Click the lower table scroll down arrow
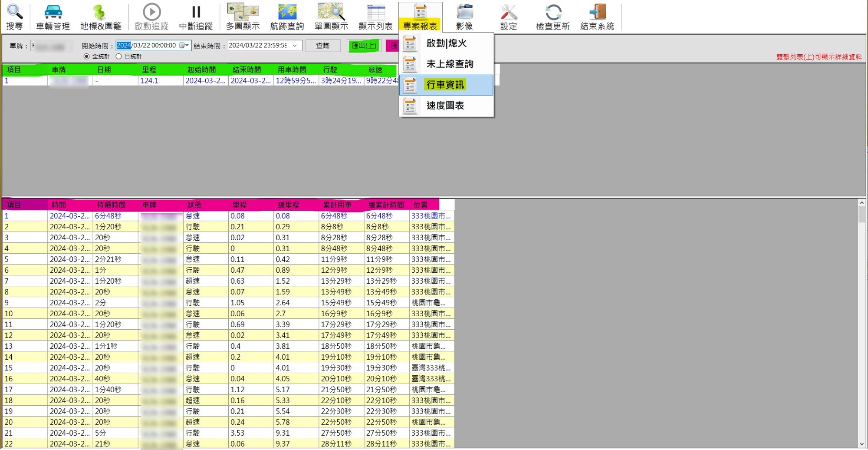This screenshot has height=450, width=868. [861, 444]
